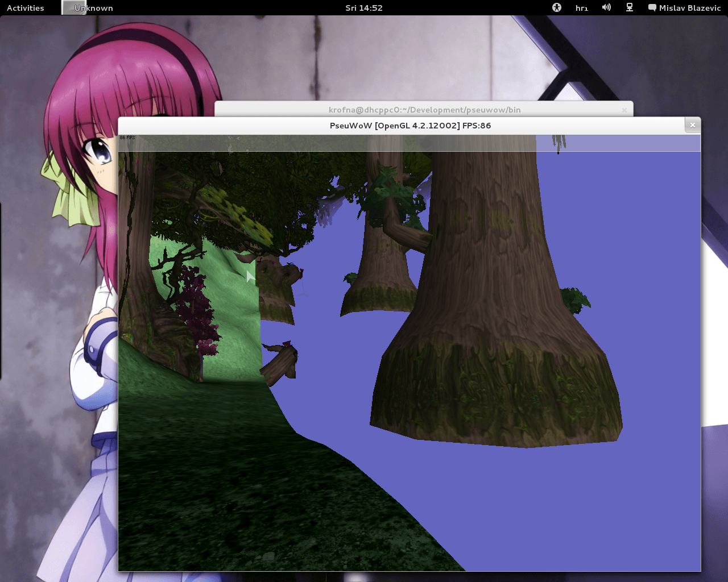Open the Activities overview
This screenshot has width=728, height=582.
tap(25, 8)
